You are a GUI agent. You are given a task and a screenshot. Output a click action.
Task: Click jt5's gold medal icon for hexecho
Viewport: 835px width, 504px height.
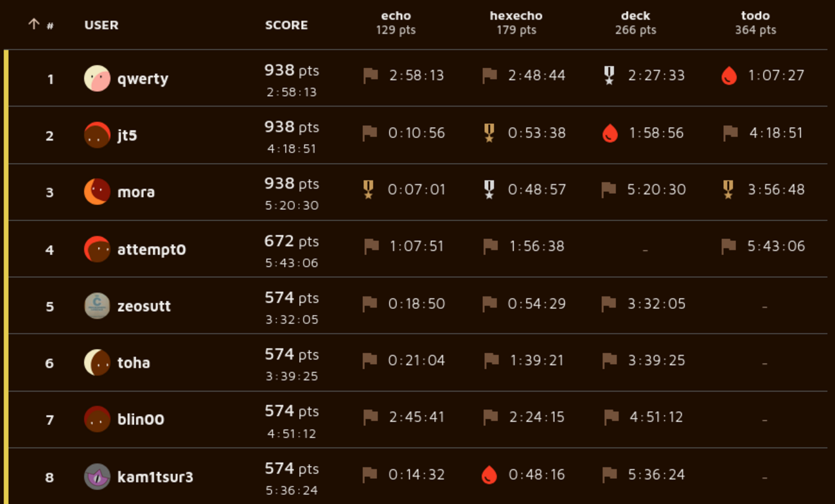pyautogui.click(x=489, y=133)
